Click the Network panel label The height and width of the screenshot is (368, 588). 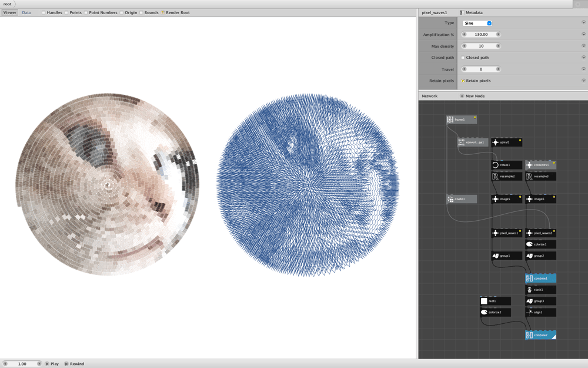pyautogui.click(x=429, y=96)
